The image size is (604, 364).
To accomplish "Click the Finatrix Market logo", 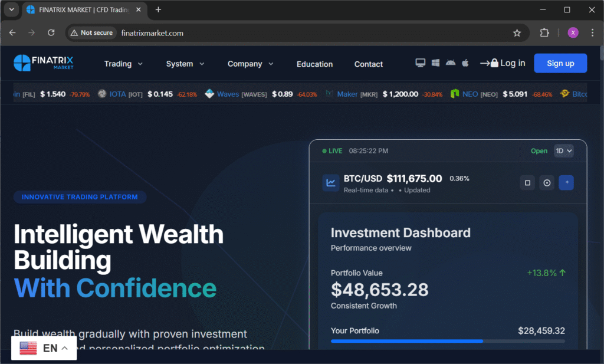I will coord(43,63).
